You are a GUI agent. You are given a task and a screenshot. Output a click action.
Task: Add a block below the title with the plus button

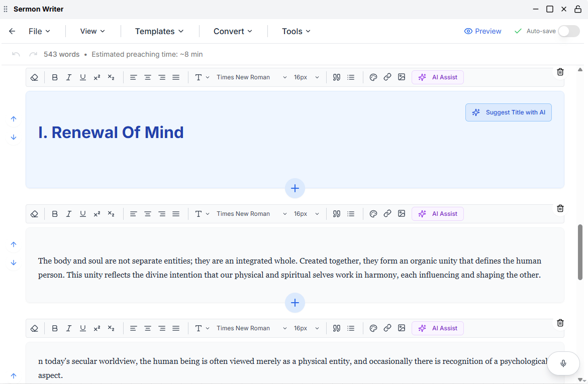(x=295, y=188)
